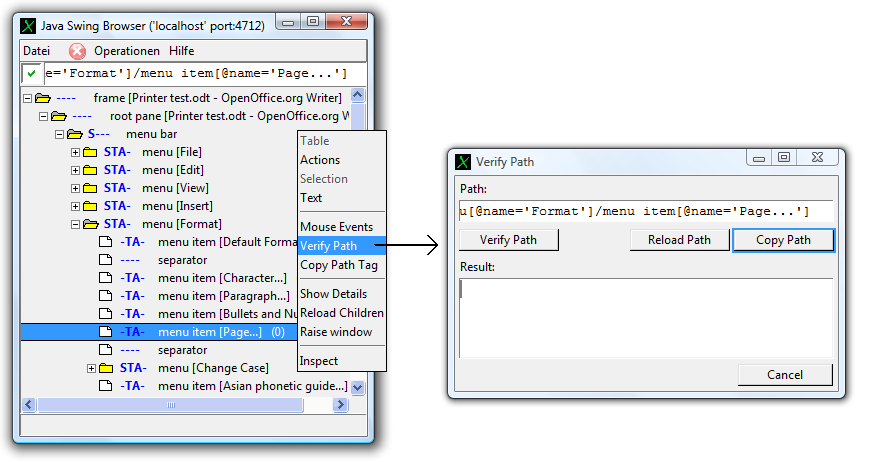The width and height of the screenshot is (889, 462).
Task: Click the document icon beside menu item [Character...]
Action: point(106,278)
